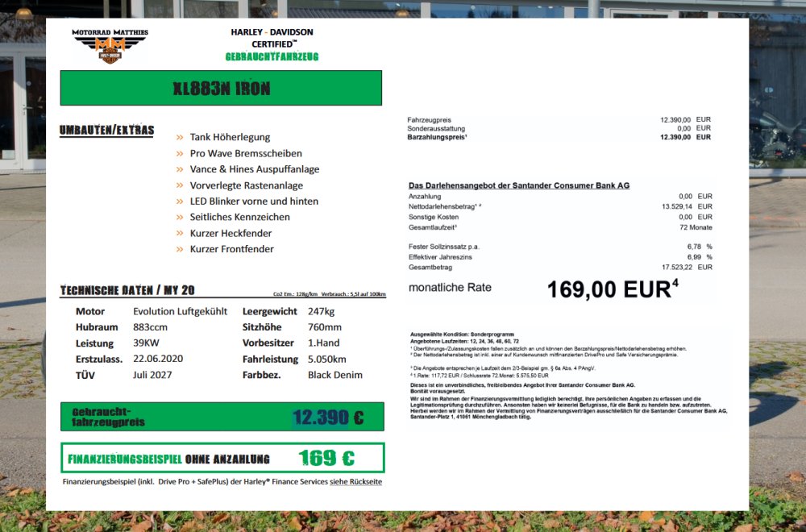The width and height of the screenshot is (806, 532).
Task: Click the chevron bullet beside Seitliches Kennzeichen
Action: pyautogui.click(x=181, y=218)
